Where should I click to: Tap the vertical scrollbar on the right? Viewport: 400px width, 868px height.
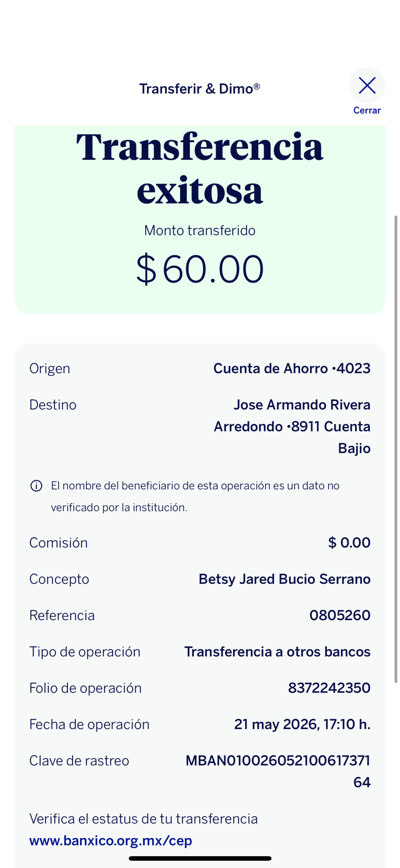point(396,449)
